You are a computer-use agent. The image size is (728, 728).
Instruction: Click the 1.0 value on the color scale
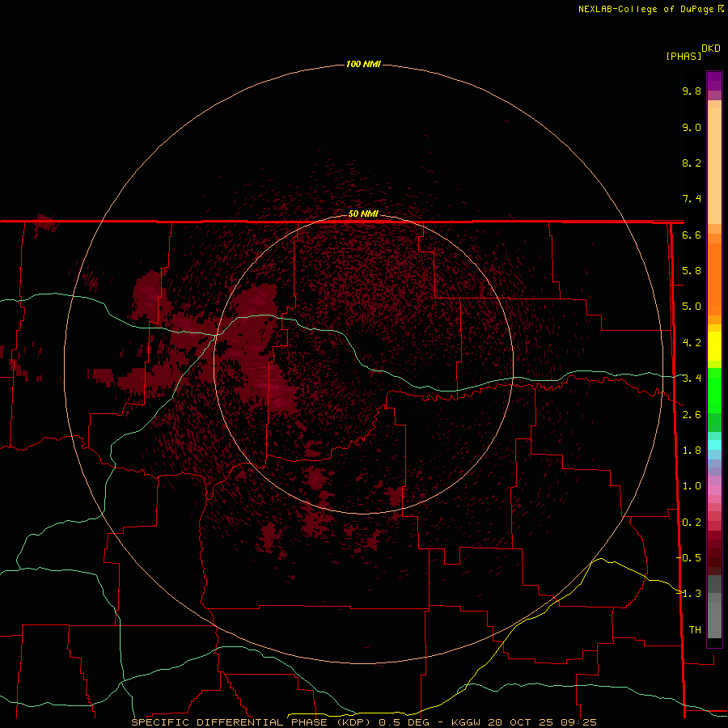coord(692,486)
